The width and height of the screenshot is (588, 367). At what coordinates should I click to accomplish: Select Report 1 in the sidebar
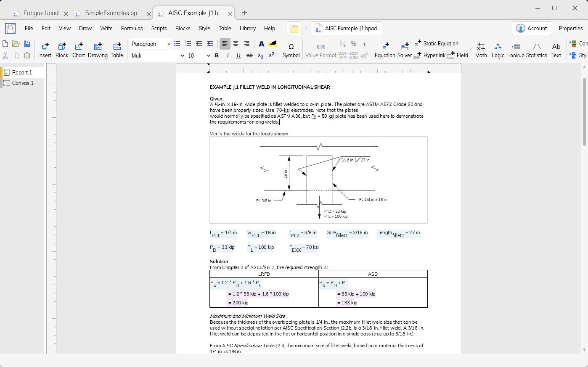coord(22,72)
